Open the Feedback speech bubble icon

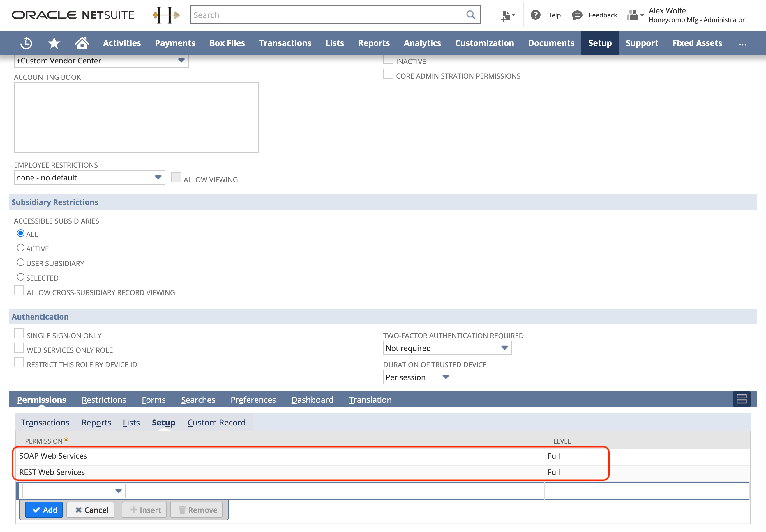[577, 15]
